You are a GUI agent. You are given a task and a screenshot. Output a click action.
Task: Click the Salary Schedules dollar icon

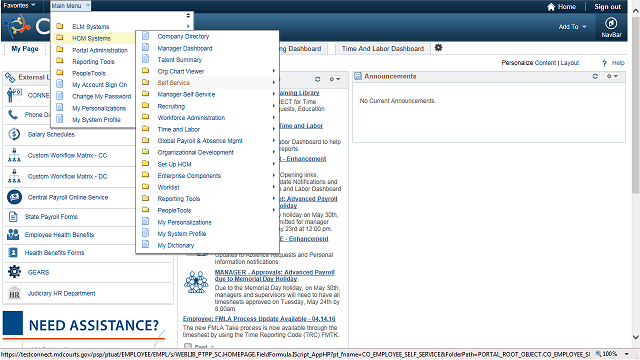(14, 134)
